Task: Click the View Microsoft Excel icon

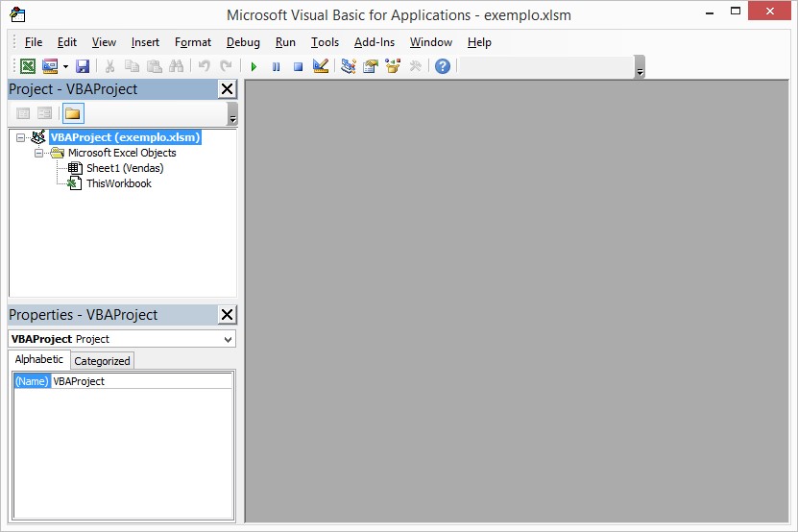Action: [x=28, y=66]
